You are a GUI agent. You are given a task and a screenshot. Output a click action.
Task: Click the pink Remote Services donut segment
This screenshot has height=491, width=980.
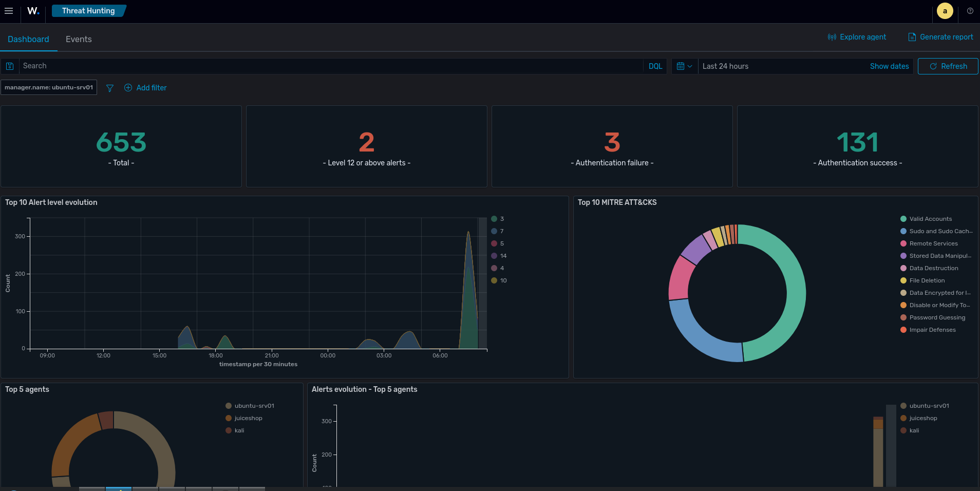tap(680, 278)
